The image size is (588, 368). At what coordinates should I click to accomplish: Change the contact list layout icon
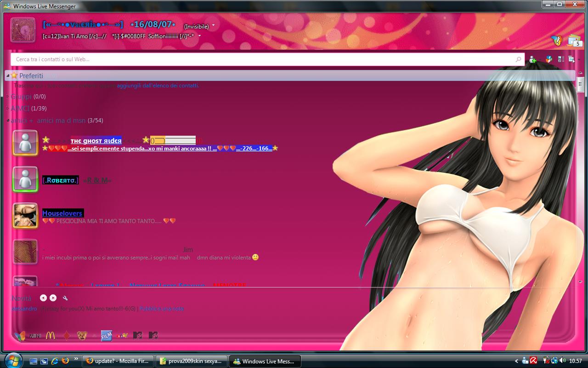click(x=561, y=59)
